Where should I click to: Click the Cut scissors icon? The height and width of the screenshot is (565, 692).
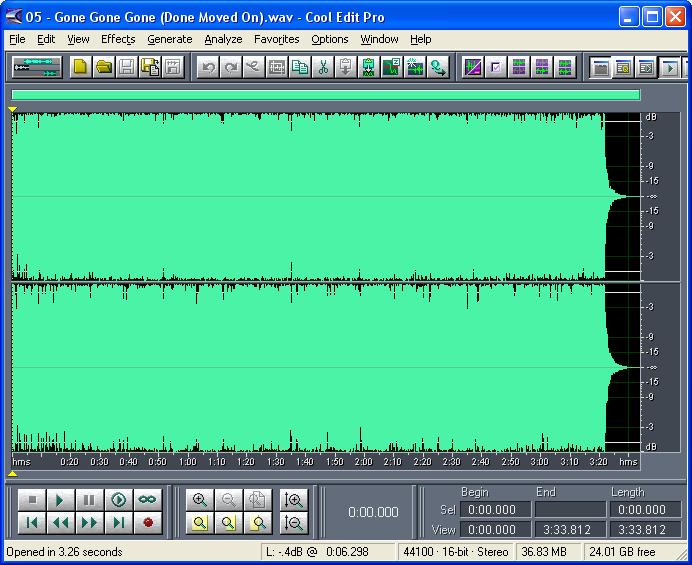[323, 67]
